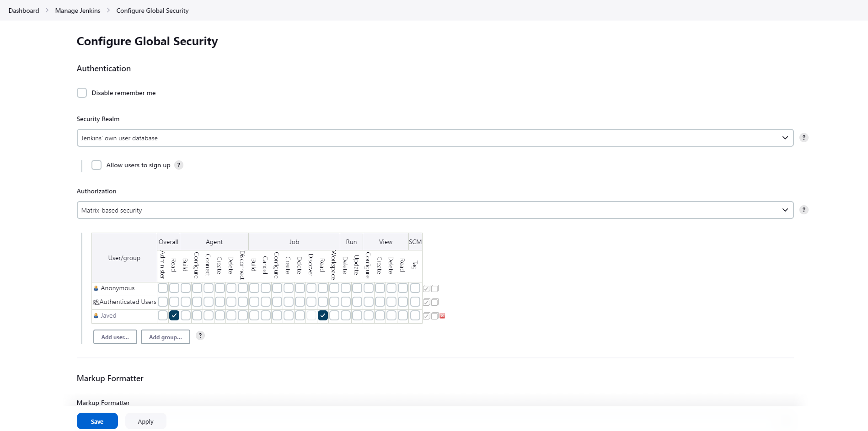Open the Security Realm dropdown
Viewport: 868px width, 431px height.
point(435,138)
